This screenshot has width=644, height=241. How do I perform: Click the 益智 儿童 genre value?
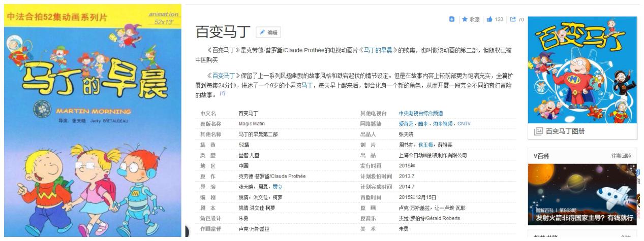(x=250, y=155)
